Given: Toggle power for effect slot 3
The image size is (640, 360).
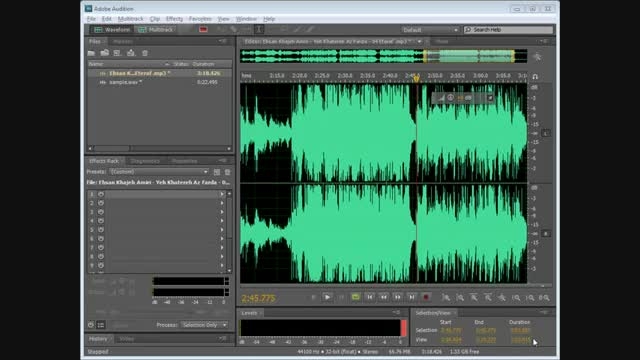Looking at the screenshot, I should (101, 212).
